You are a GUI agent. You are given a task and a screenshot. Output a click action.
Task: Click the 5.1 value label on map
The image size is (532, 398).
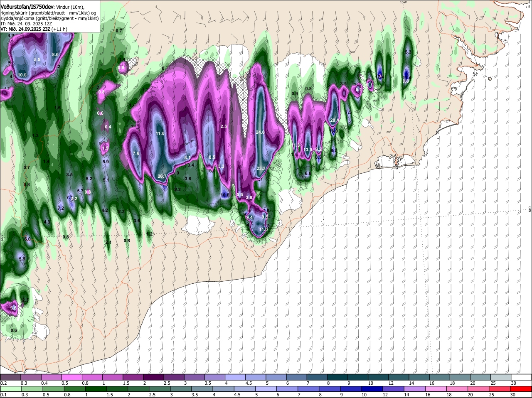pos(106,180)
